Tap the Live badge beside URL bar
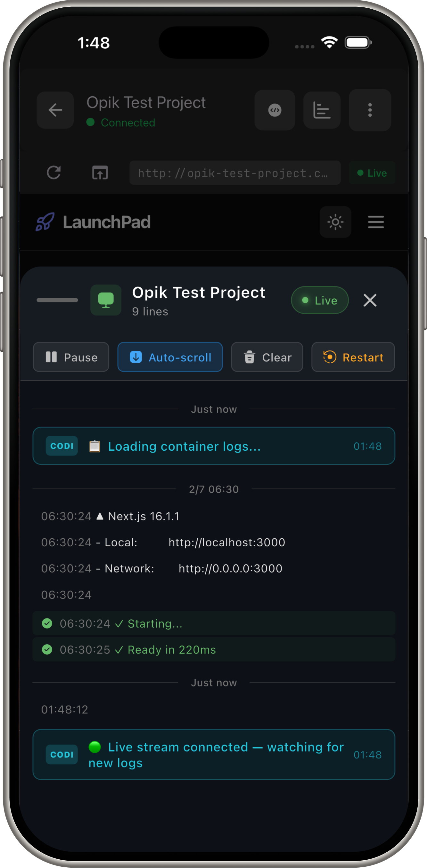This screenshot has height=868, width=427. [372, 173]
